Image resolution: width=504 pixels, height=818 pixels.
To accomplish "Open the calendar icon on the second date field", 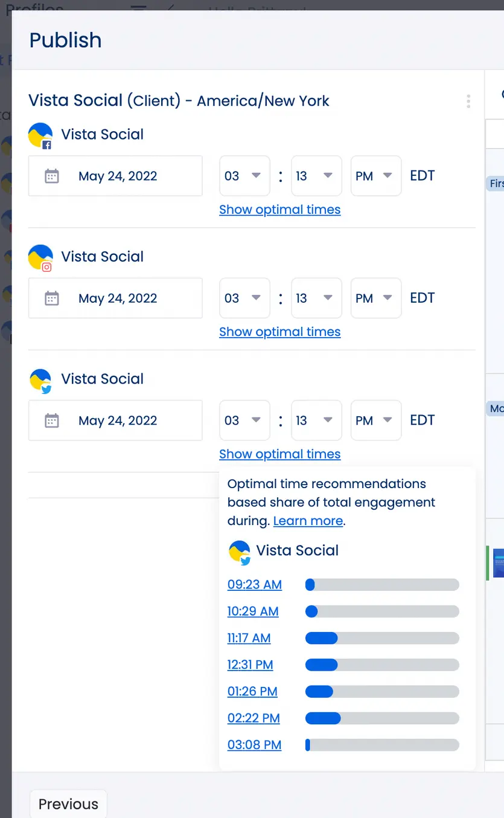I will coord(51,298).
